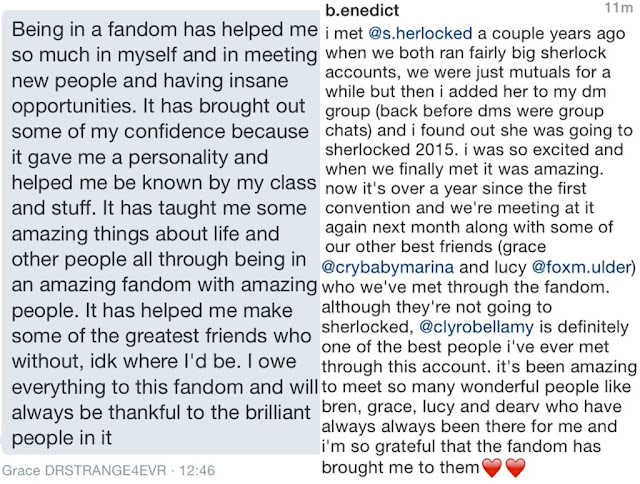Open the @clyrobellamy profile mention
The image size is (640, 484).
476,327
